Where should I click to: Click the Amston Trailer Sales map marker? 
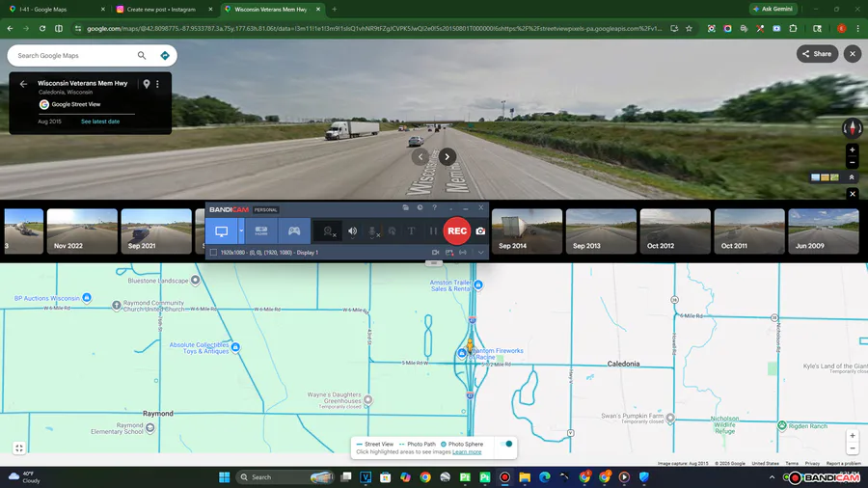click(x=478, y=285)
